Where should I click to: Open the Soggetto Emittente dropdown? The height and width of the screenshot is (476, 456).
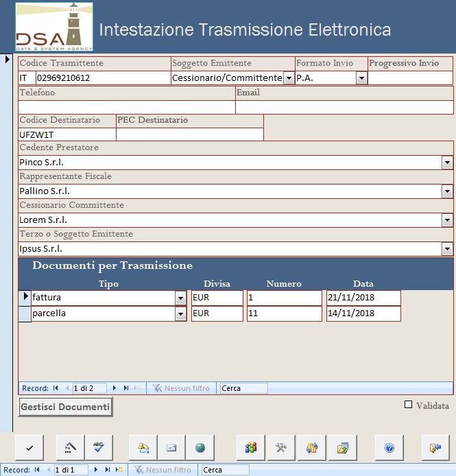point(289,78)
